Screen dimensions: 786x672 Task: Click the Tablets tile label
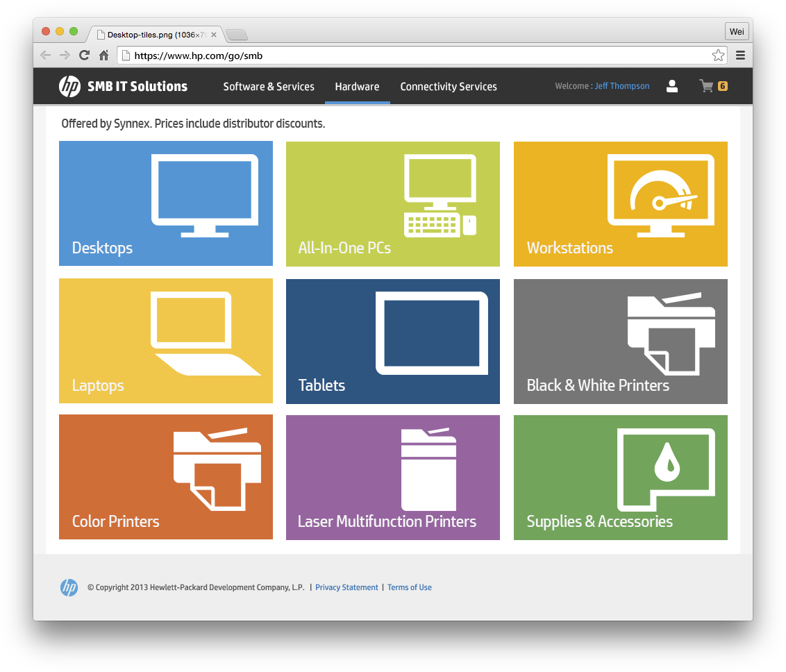pyautogui.click(x=321, y=385)
